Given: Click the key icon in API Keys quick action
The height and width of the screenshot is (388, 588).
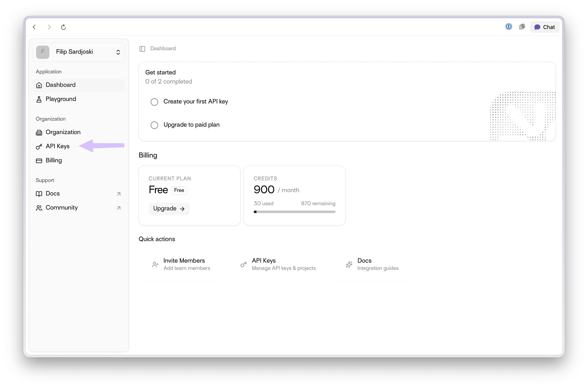Looking at the screenshot, I should (x=243, y=264).
